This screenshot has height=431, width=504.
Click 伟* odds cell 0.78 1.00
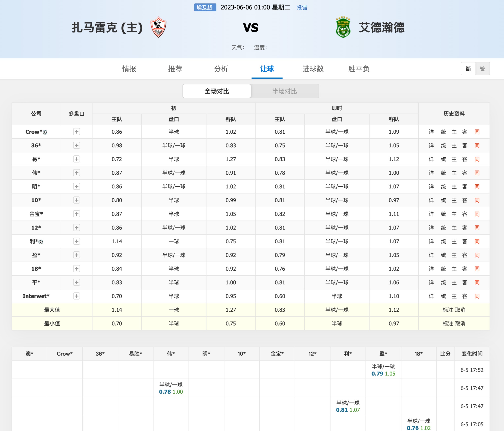pyautogui.click(x=171, y=388)
